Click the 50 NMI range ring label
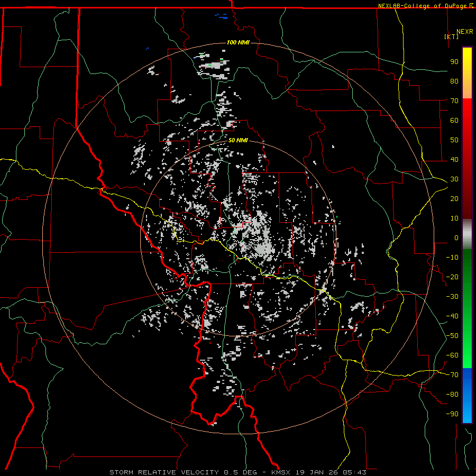This screenshot has width=476, height=476. pyautogui.click(x=238, y=140)
